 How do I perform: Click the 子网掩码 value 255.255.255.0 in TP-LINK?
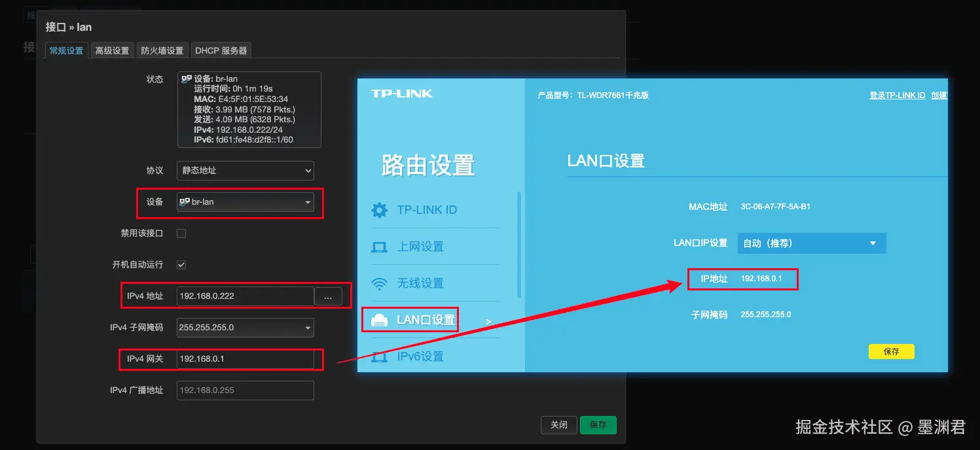pos(766,315)
